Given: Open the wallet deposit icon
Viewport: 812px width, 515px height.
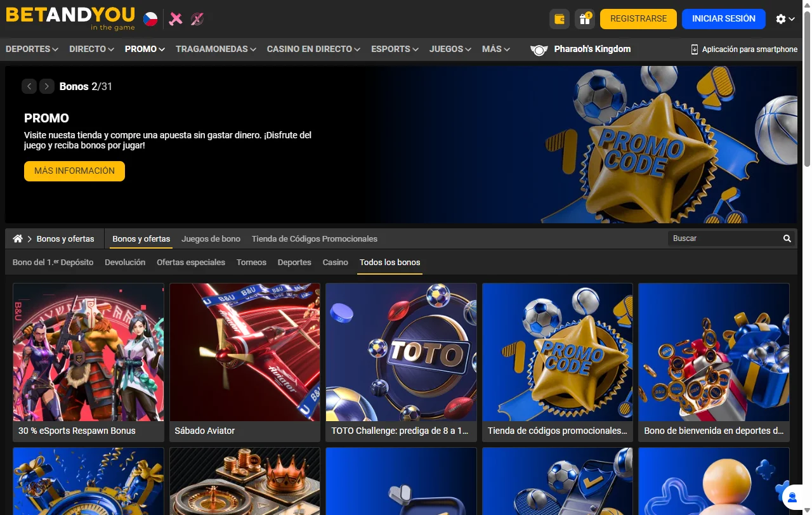Looking at the screenshot, I should coord(560,19).
